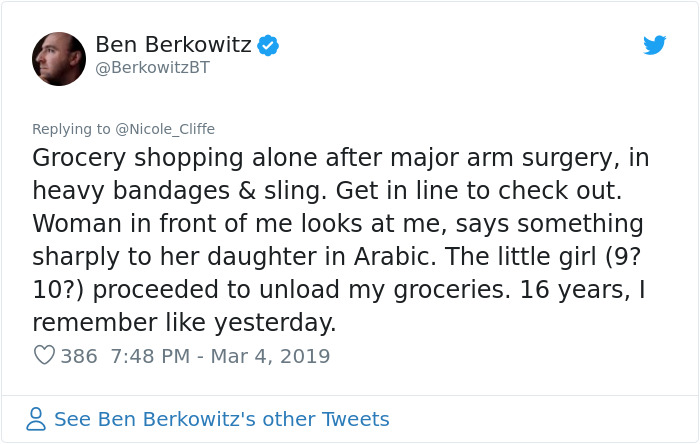See Ben Berkowitz's other Tweets

pyautogui.click(x=221, y=419)
